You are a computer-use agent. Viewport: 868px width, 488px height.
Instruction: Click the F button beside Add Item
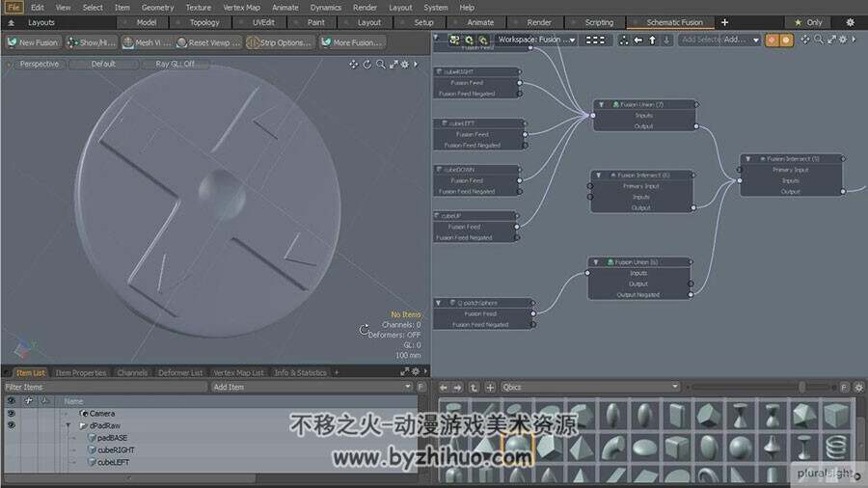pyautogui.click(x=420, y=388)
